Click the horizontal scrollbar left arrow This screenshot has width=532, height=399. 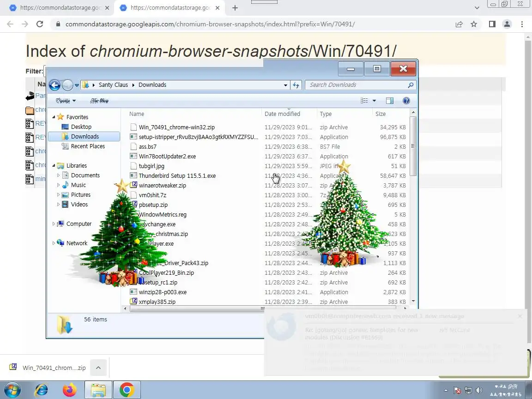point(125,308)
